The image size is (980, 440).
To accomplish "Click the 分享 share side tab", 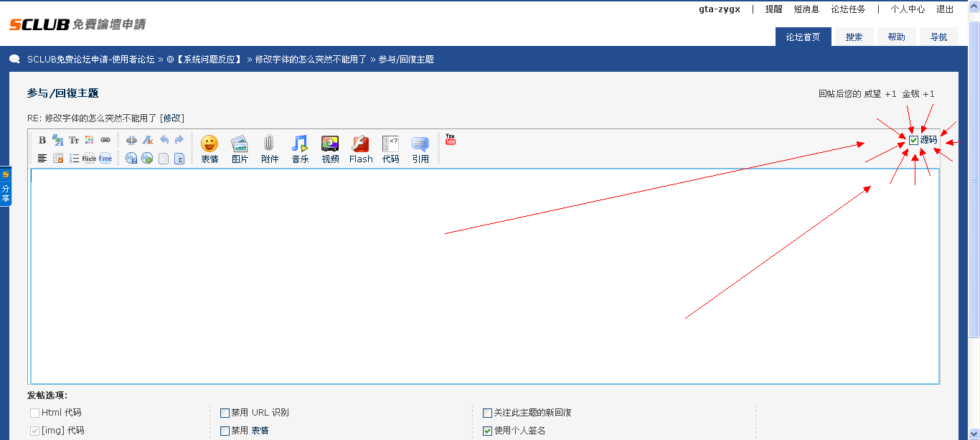I will coord(6,187).
